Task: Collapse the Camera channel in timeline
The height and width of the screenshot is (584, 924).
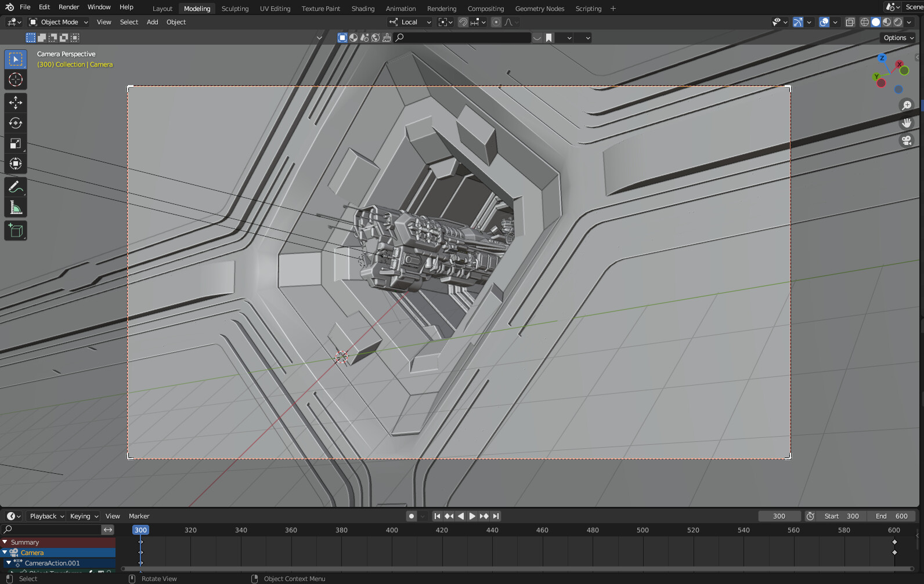Action: [5, 553]
